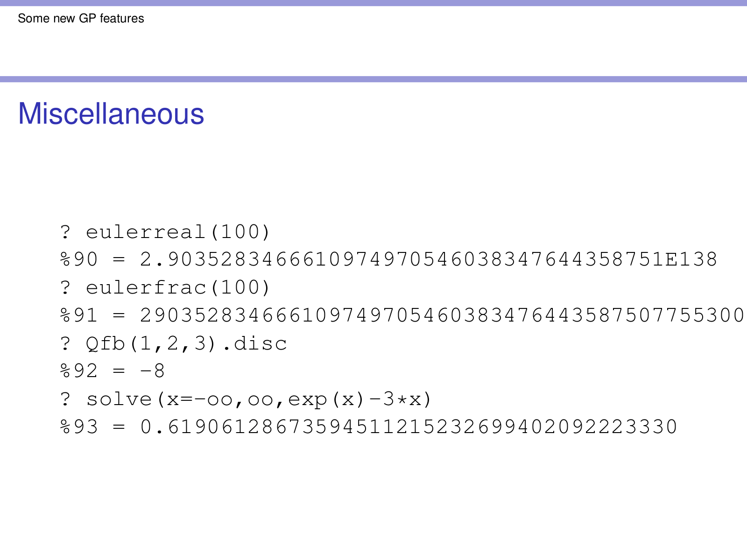The image size is (747, 560).
Task: Click the 0.619061286 result value
Action: coord(409,427)
